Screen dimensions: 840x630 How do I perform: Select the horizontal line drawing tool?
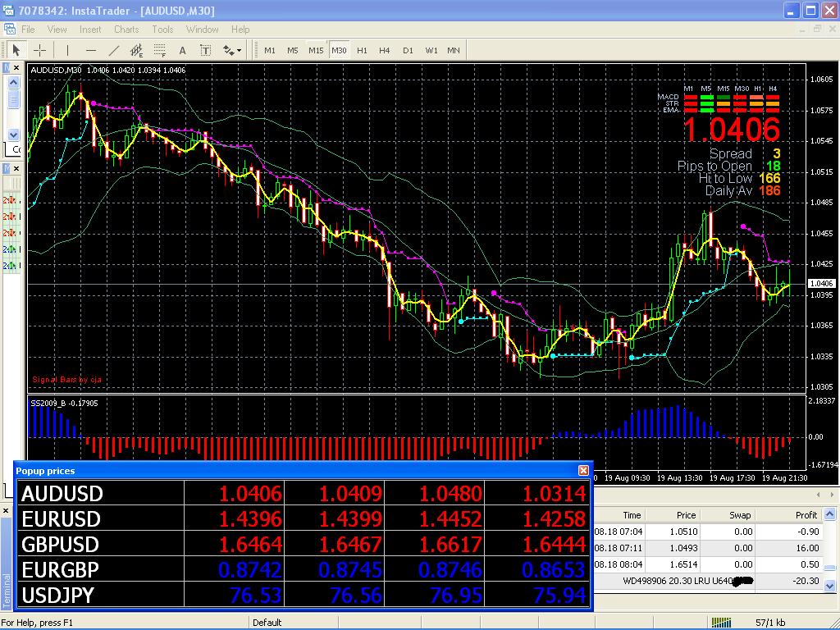90,50
